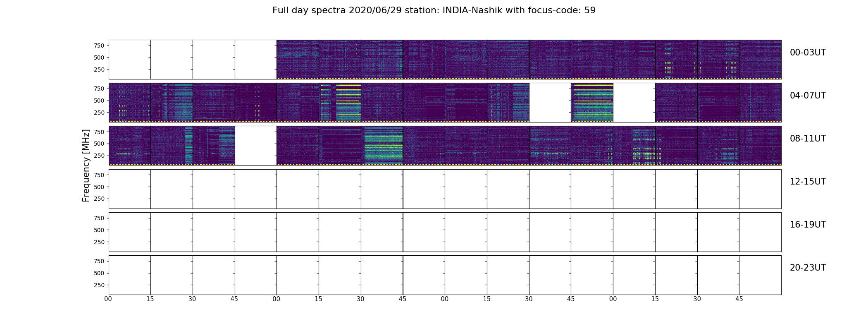Click the 500 tick label in 20-23UT row
The height and width of the screenshot is (331, 868).
pyautogui.click(x=99, y=273)
